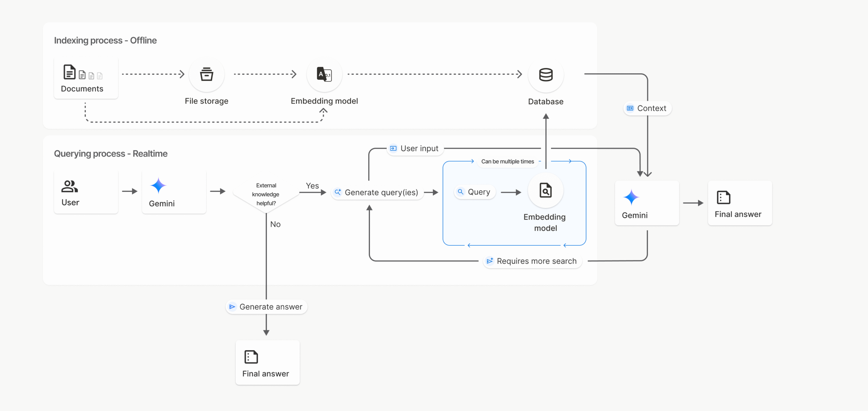Click the User people icon

tap(70, 186)
